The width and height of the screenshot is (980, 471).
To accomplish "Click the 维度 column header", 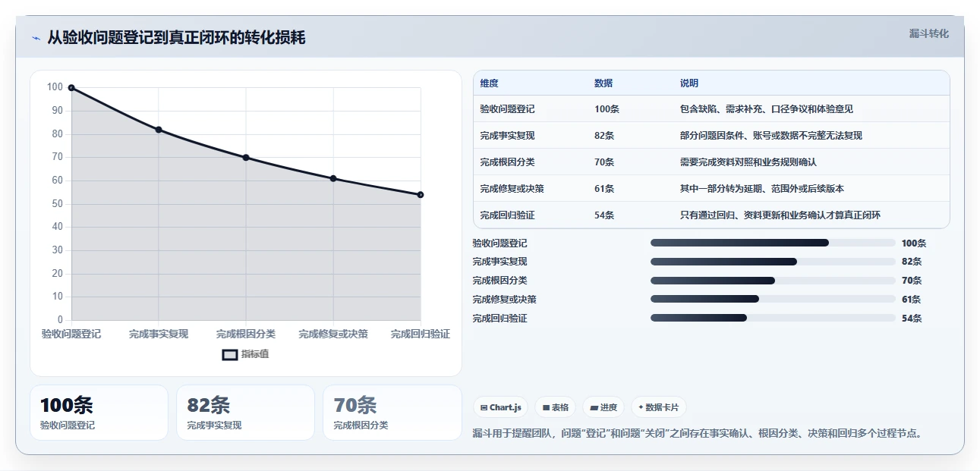I will click(490, 83).
